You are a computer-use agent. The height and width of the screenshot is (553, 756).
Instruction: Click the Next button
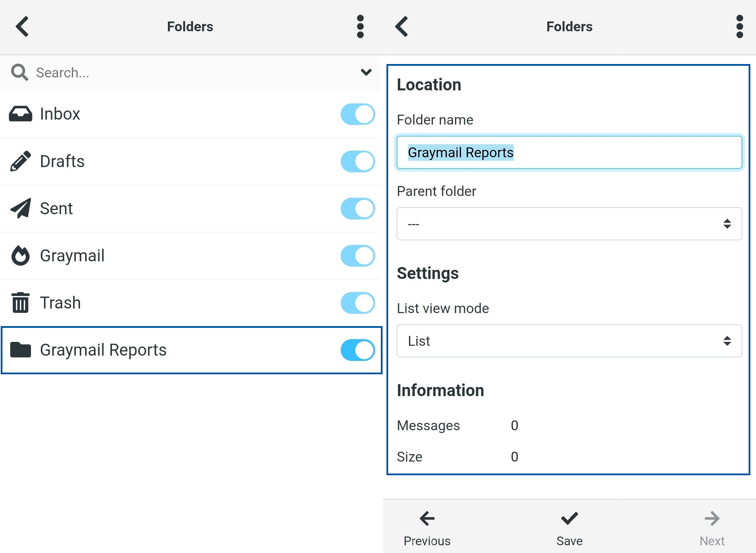(x=712, y=528)
